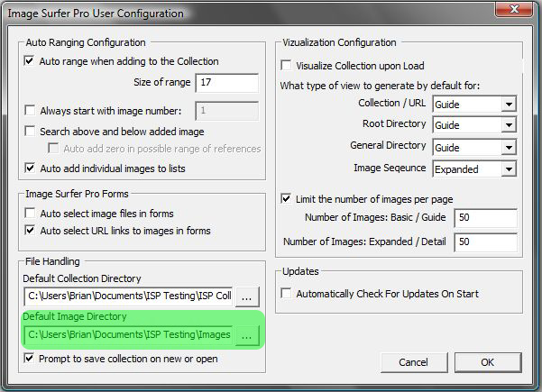This screenshot has height=392, width=542.
Task: Click the Default Image Directory path field
Action: coord(128,335)
